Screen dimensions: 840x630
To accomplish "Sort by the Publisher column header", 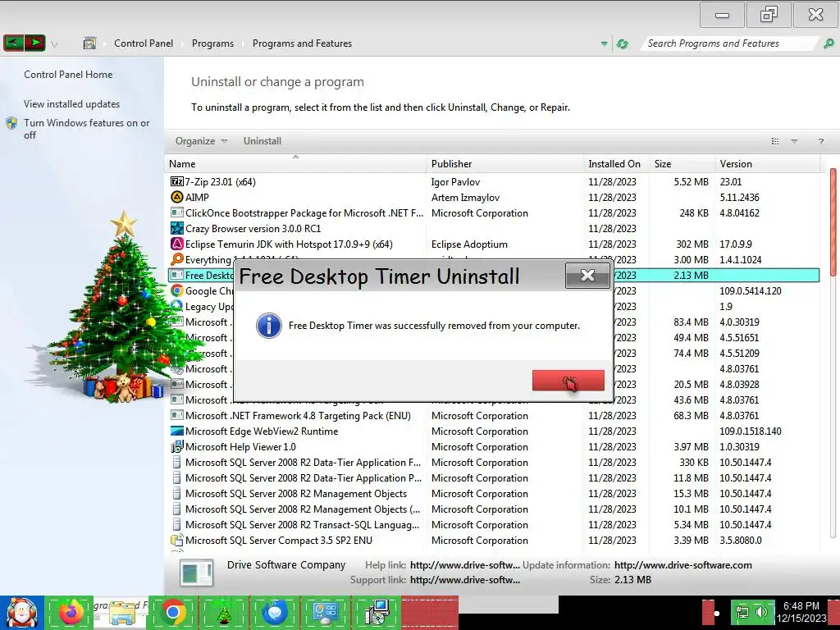I will click(x=505, y=164).
